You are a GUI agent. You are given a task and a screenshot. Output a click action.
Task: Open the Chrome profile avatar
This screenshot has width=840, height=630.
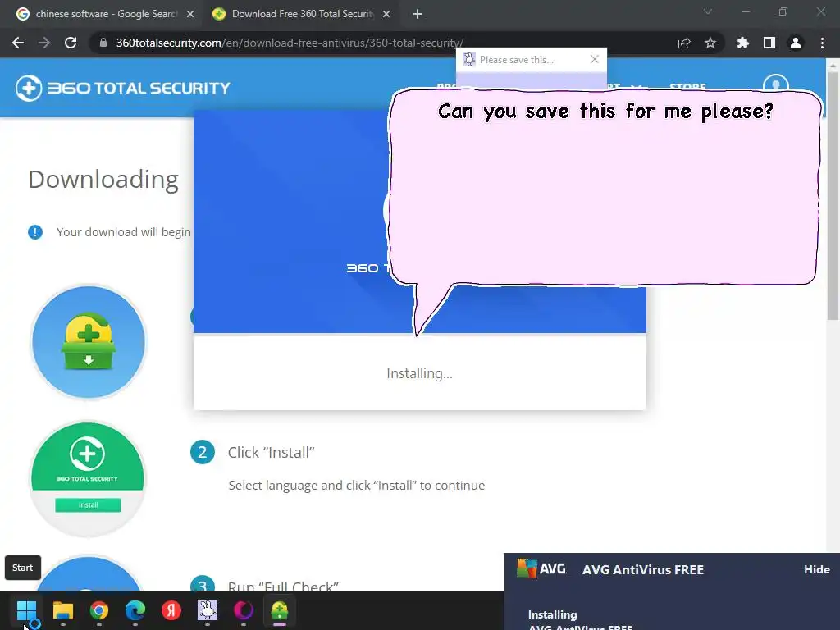(x=796, y=43)
